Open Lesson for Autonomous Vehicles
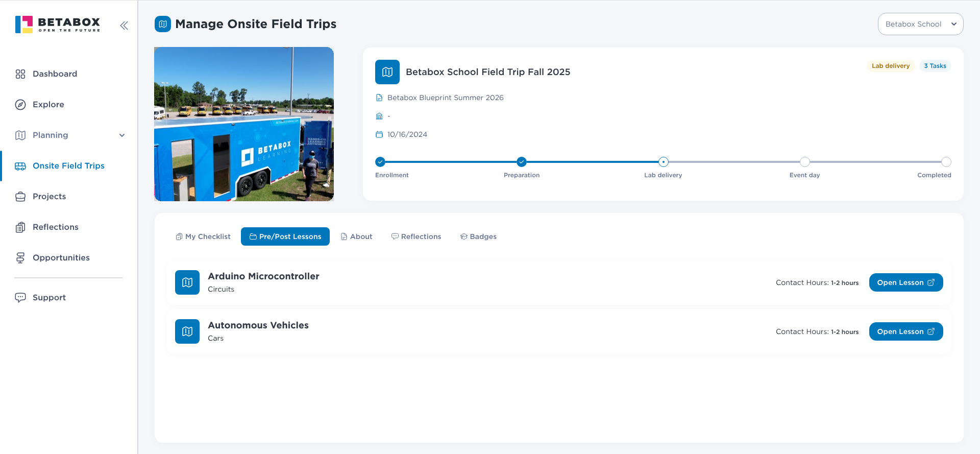980x454 pixels. (x=906, y=331)
